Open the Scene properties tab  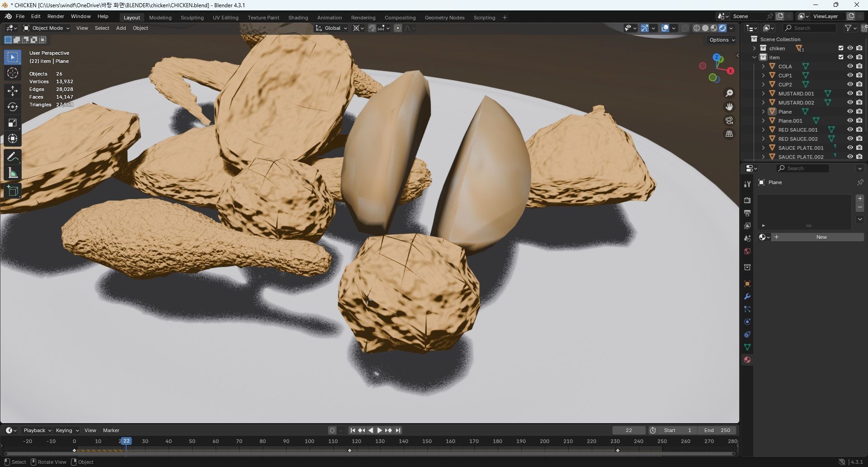click(747, 238)
